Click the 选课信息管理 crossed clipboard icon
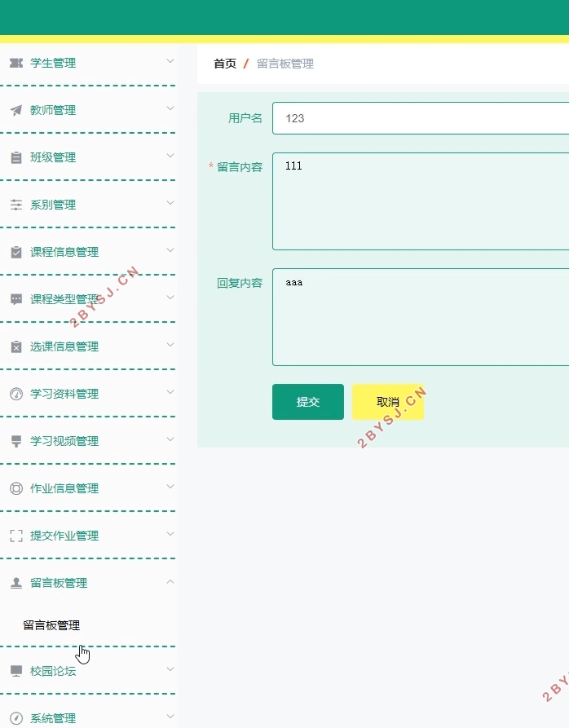The width and height of the screenshot is (569, 728). click(x=16, y=346)
